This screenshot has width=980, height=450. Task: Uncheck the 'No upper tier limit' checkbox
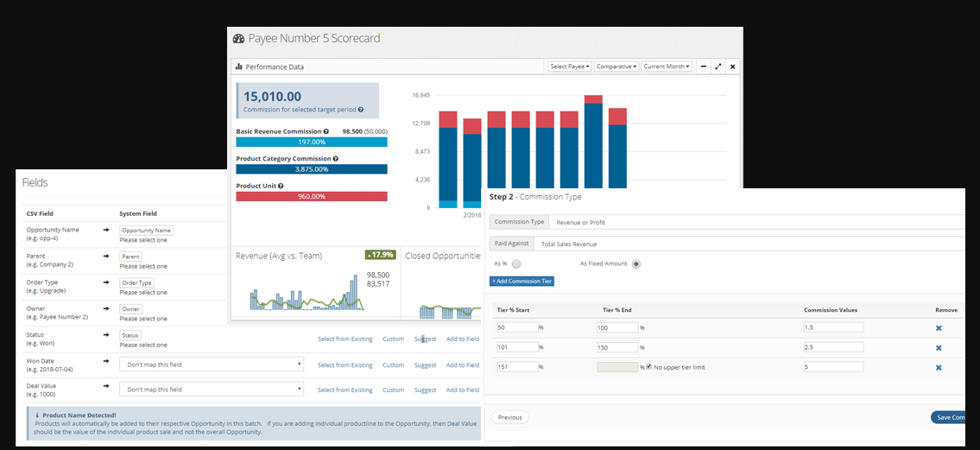coord(648,367)
